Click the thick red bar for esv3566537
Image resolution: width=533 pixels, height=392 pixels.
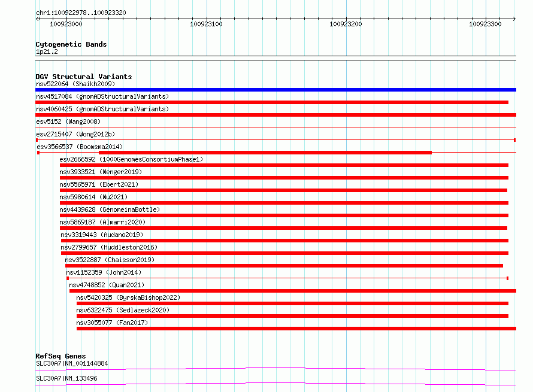pos(265,153)
